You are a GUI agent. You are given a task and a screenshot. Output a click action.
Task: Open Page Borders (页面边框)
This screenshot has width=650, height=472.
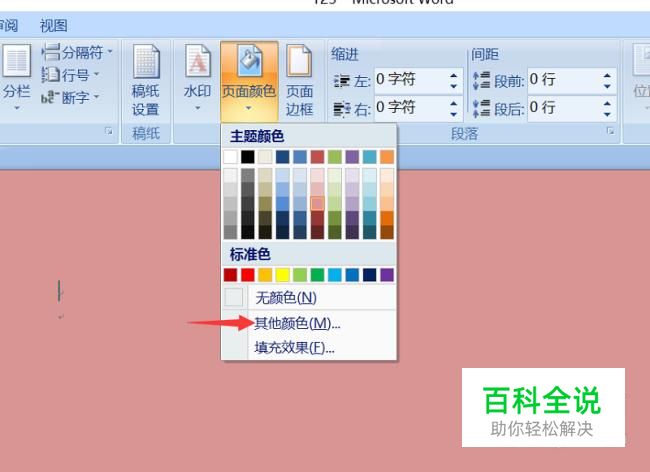point(299,81)
